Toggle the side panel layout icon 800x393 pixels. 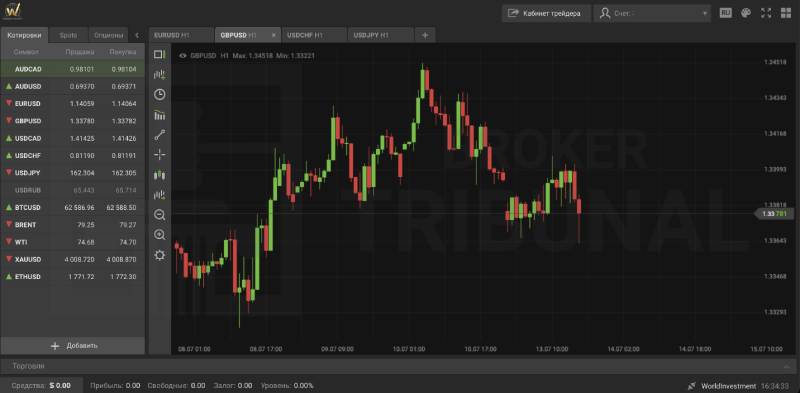coord(160,54)
